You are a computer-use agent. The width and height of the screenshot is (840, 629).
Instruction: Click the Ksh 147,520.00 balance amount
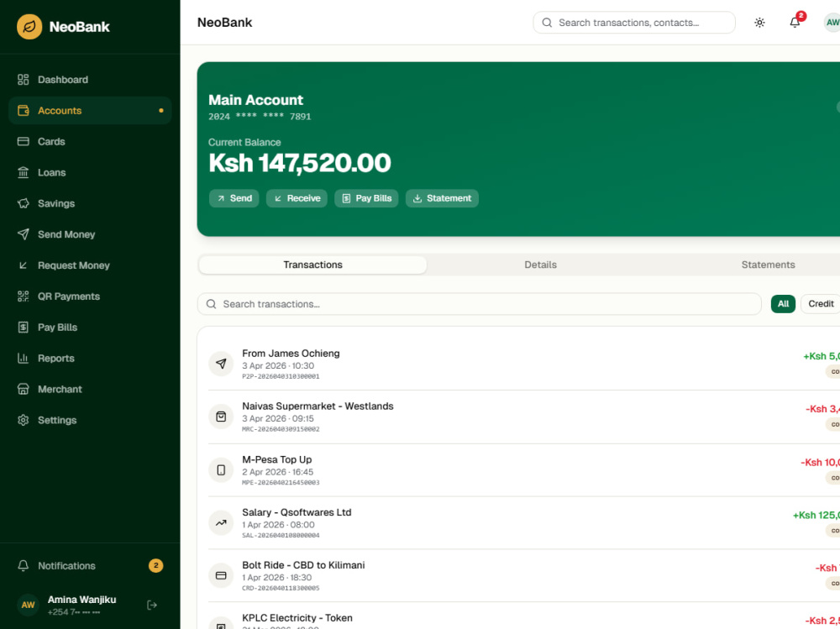point(300,163)
